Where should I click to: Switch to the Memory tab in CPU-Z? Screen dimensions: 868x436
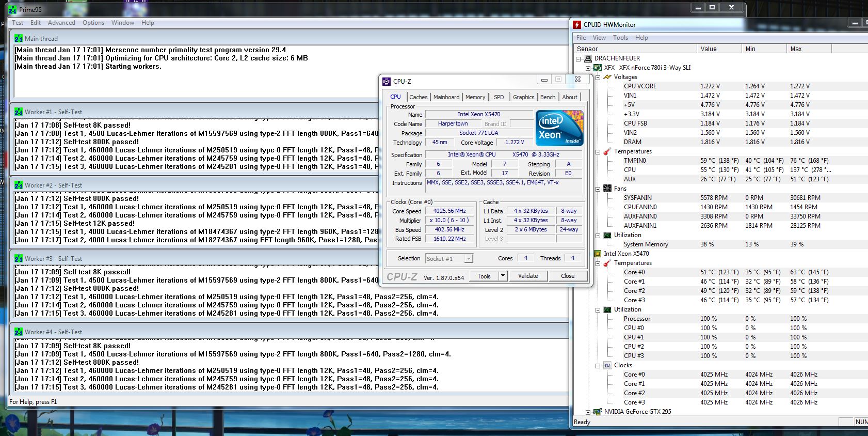(475, 97)
